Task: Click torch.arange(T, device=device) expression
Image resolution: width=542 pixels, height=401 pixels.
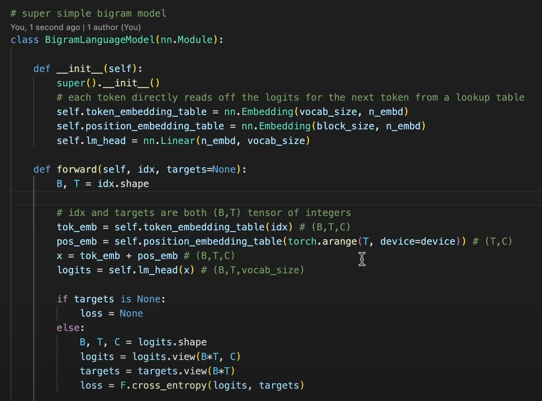Action: click(x=374, y=242)
